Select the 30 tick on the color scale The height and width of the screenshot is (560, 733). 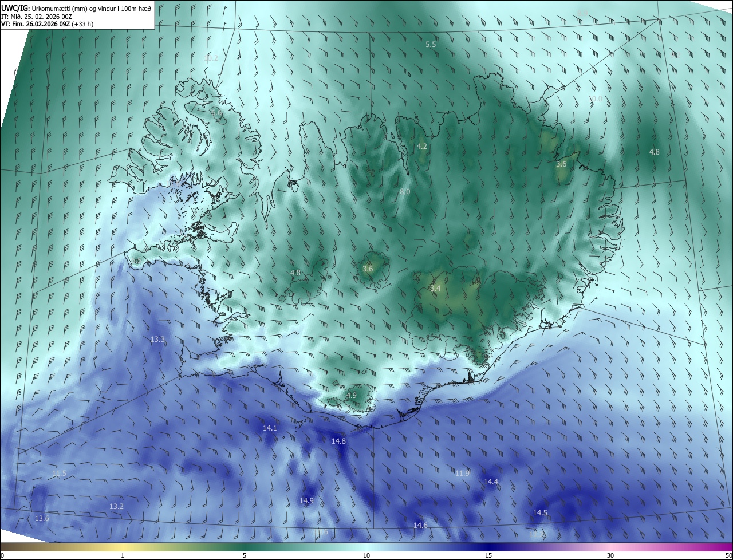pos(610,555)
